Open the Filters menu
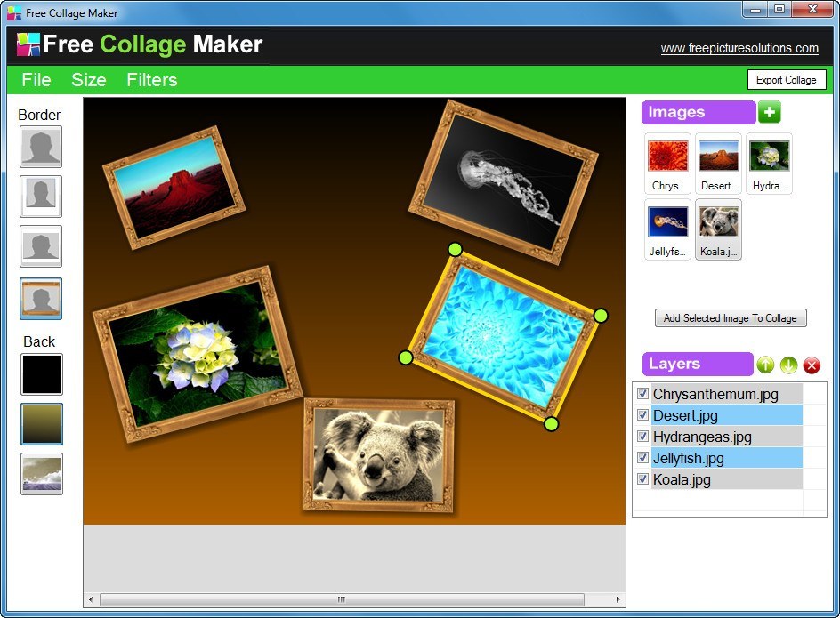Viewport: 840px width, 618px height. click(x=151, y=80)
